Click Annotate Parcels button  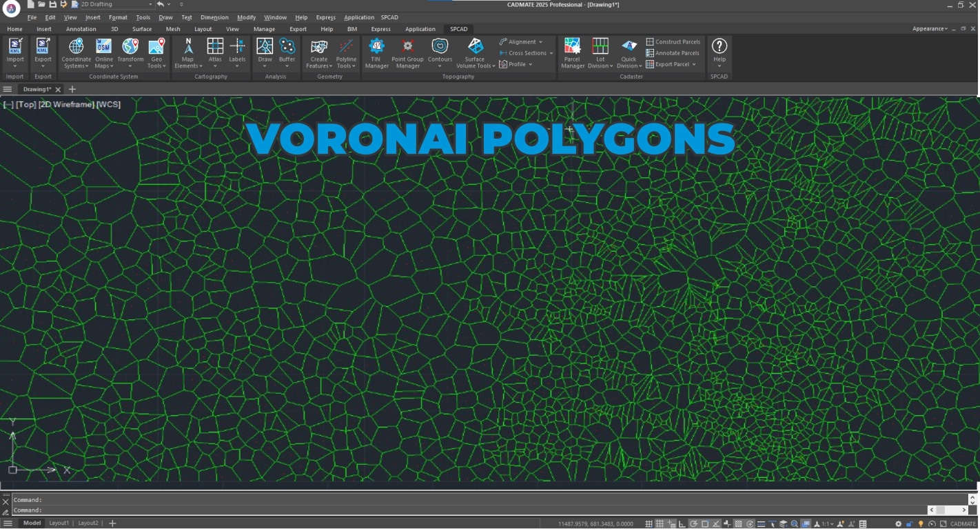[x=673, y=53]
